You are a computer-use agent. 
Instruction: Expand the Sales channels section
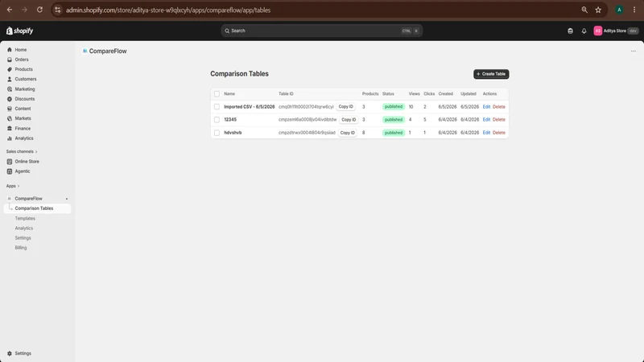tap(22, 151)
